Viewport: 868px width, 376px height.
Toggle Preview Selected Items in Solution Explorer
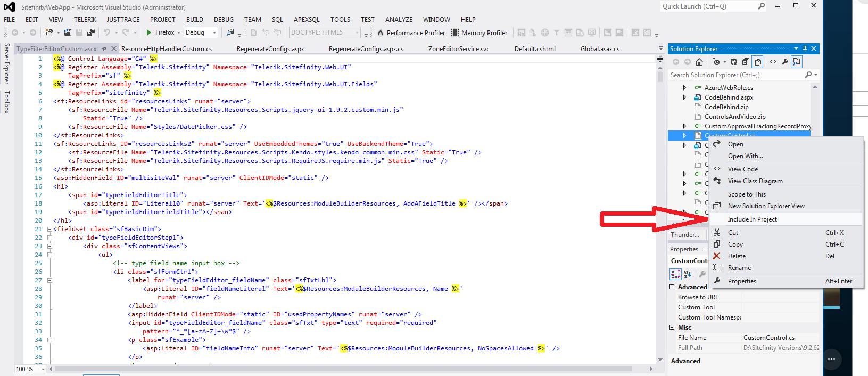tap(797, 62)
